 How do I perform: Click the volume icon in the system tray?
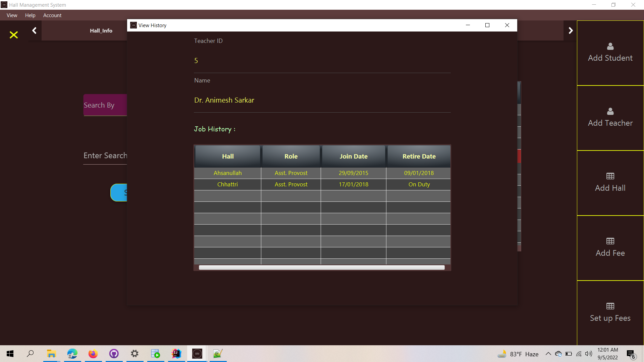click(x=589, y=354)
